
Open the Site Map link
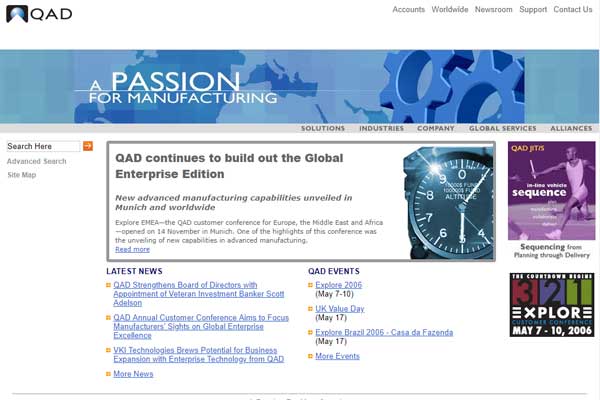pos(21,175)
